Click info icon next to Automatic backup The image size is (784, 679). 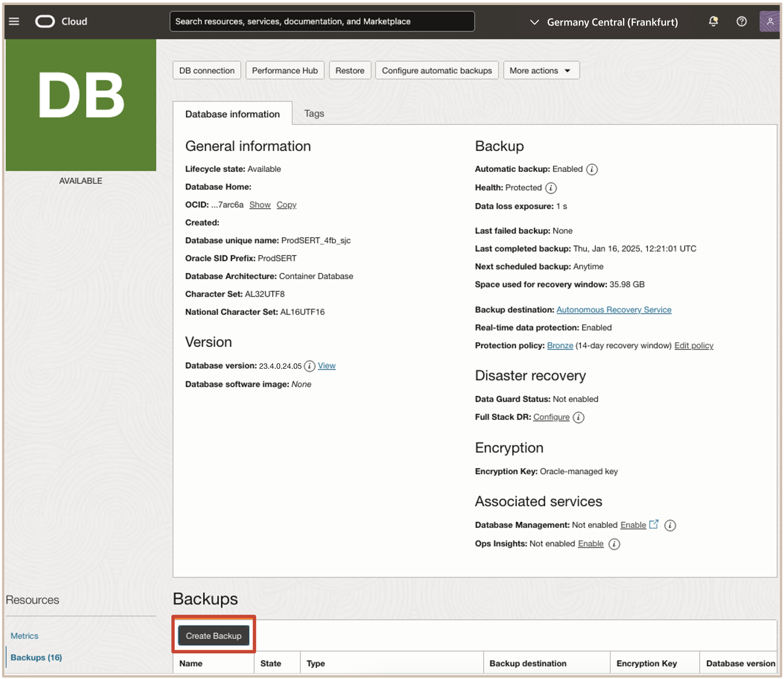592,169
